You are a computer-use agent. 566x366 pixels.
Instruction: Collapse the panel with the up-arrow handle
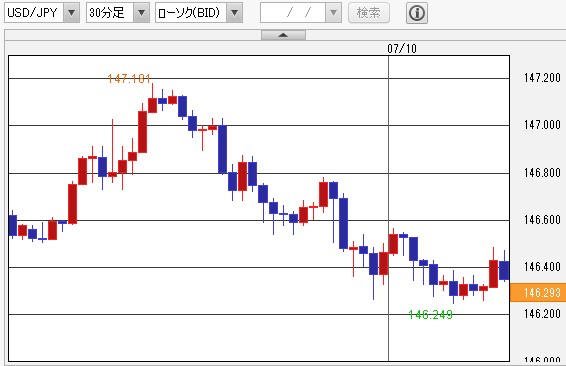pos(283,35)
